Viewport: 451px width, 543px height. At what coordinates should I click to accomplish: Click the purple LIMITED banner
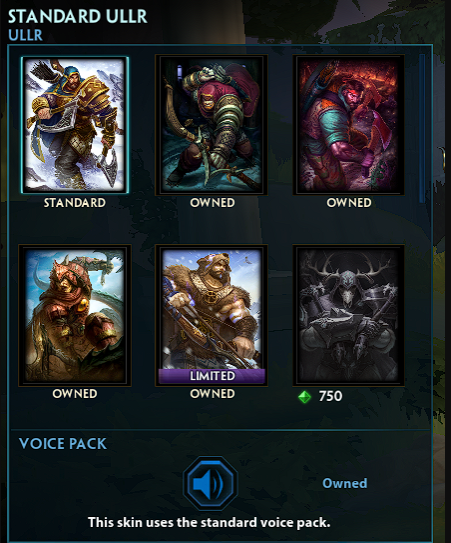[x=212, y=376]
